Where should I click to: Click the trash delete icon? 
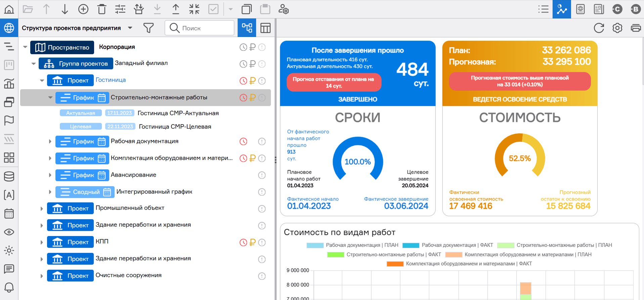[x=101, y=9]
